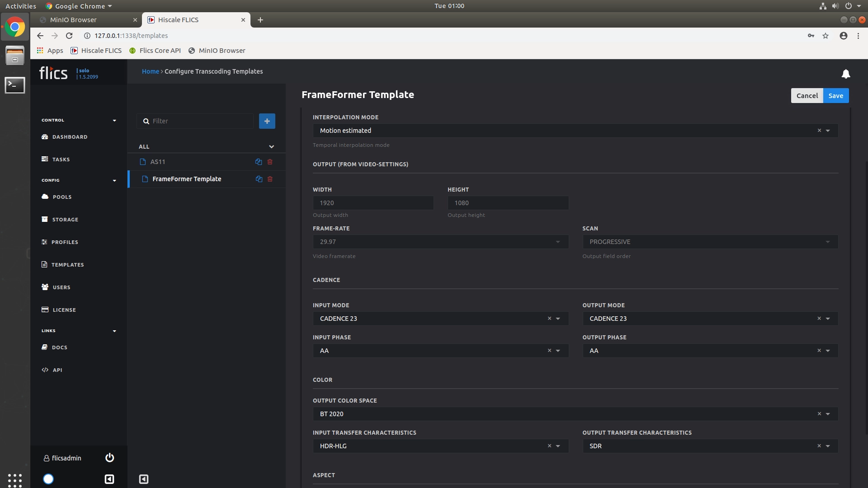The width and height of the screenshot is (868, 488).
Task: Expand the Cadence Input Mode dropdown
Action: (x=558, y=319)
